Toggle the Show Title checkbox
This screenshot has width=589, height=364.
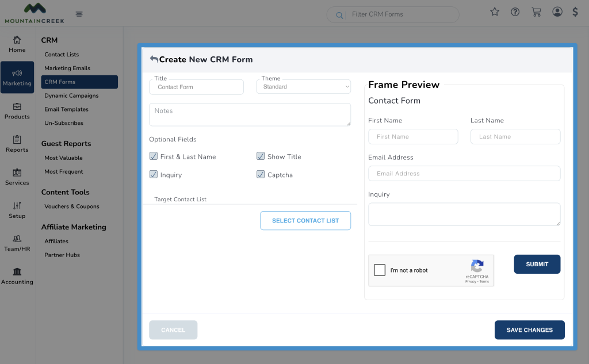[x=261, y=156]
